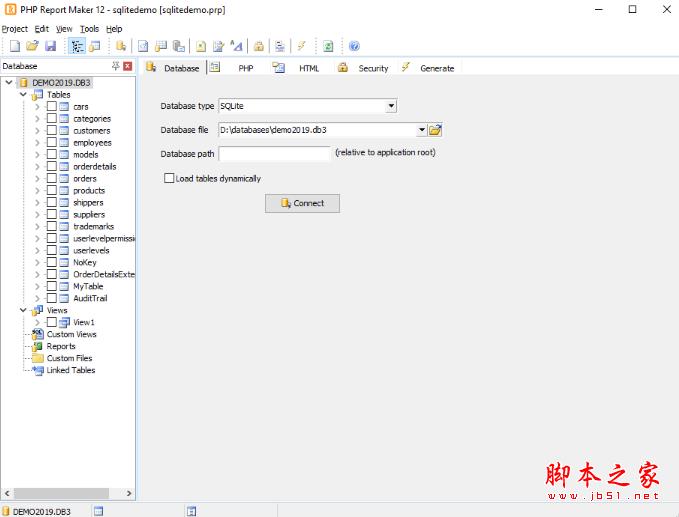Viewport: 679px width, 517px height.
Task: Expand the shippers table node
Action: 37,202
